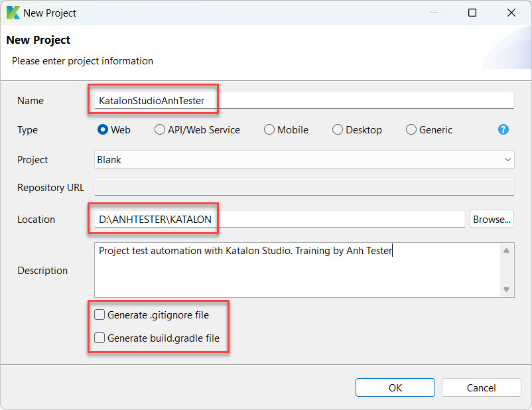
Task: Confirm with the OK button
Action: (395, 387)
